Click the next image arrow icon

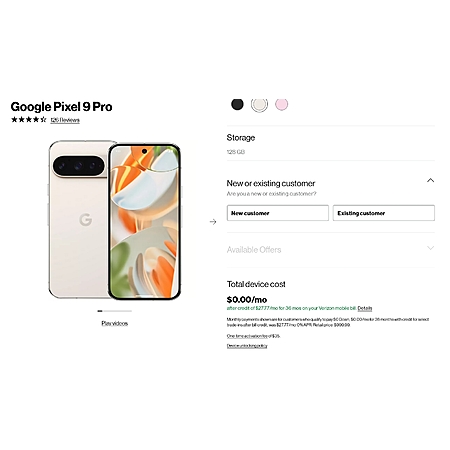213,222
